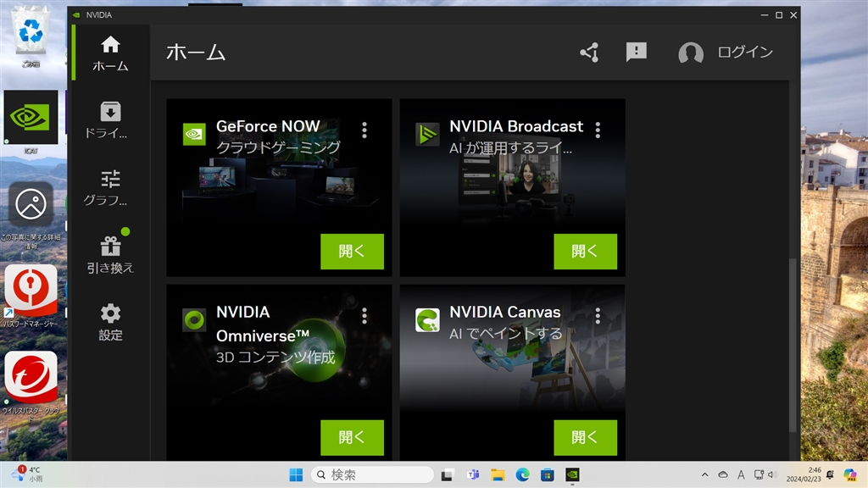
Task: Click the NVIDIA window's vertical scrollbar
Action: tap(793, 344)
